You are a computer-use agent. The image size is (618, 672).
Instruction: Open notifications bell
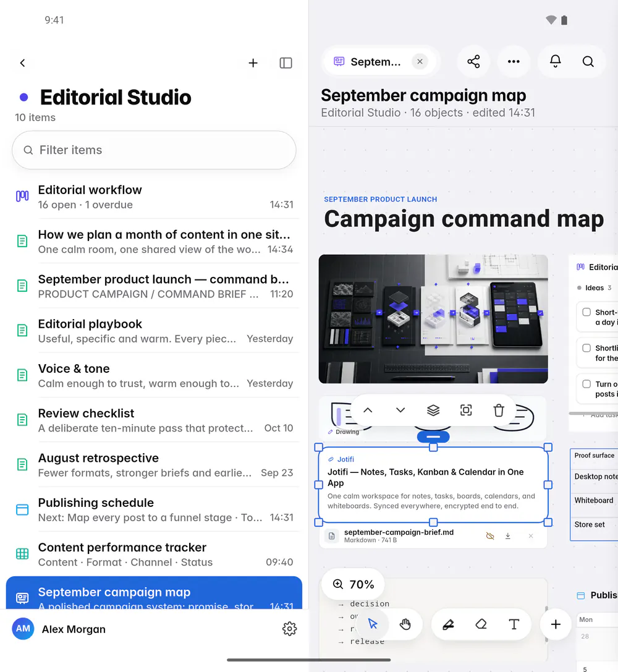tap(555, 62)
